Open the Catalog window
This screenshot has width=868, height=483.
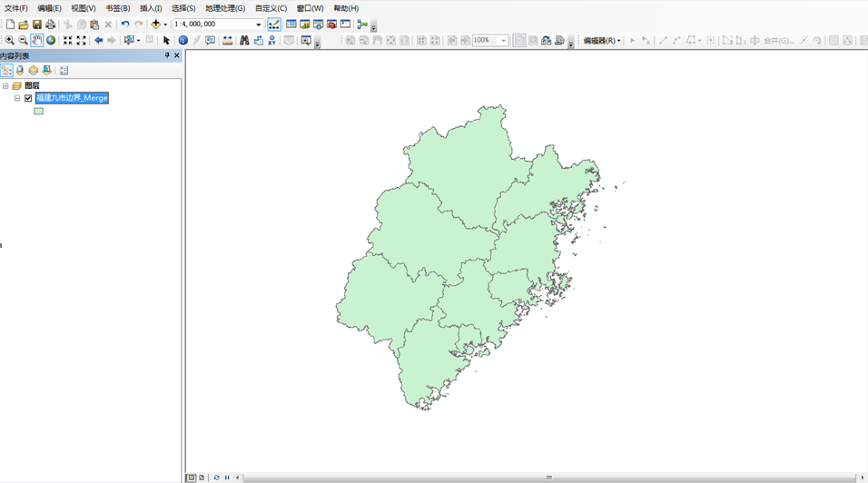[304, 25]
